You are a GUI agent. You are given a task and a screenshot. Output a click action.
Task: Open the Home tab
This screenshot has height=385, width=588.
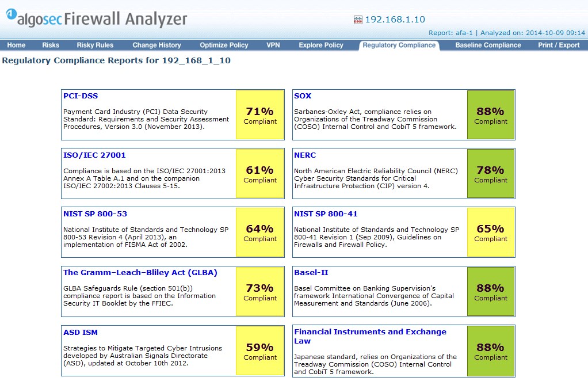(16, 45)
